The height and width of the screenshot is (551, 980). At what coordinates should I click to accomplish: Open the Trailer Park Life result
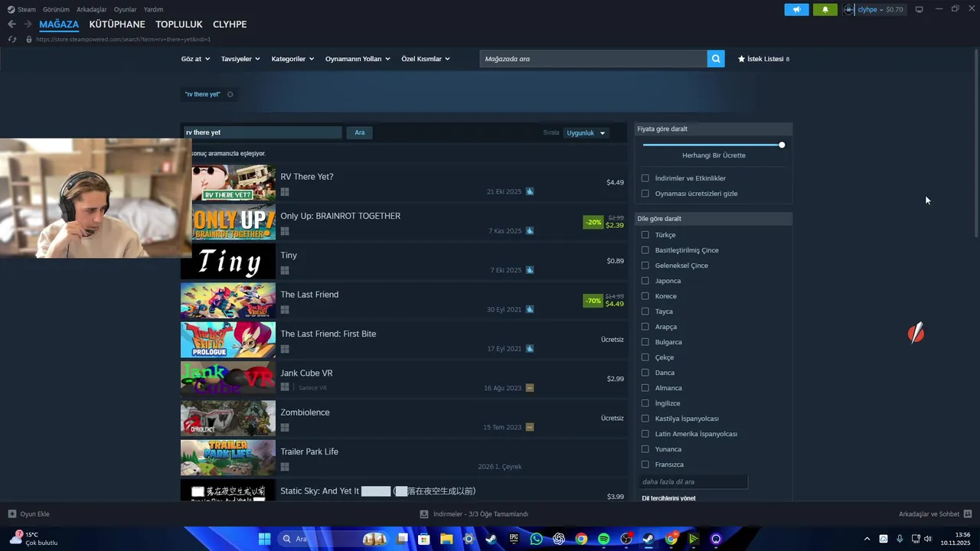tap(403, 458)
